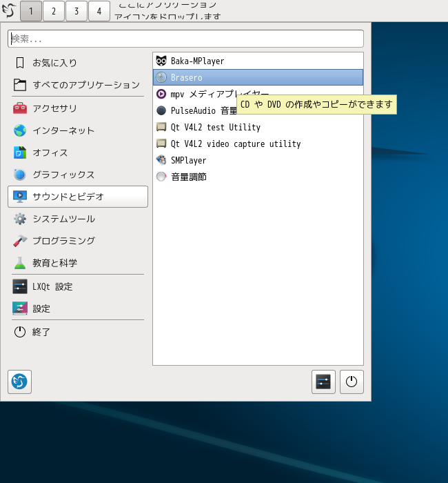Open the プログラミング category
The image size is (448, 483).
77,241
